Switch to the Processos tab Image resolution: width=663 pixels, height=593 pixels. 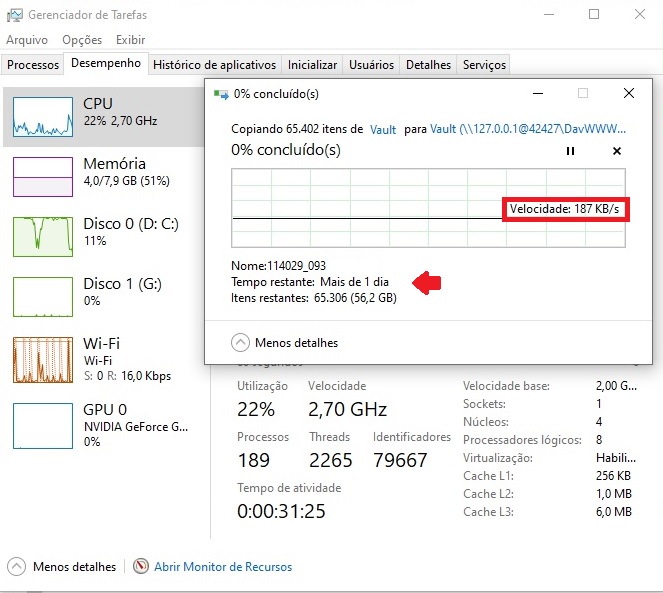(x=33, y=65)
